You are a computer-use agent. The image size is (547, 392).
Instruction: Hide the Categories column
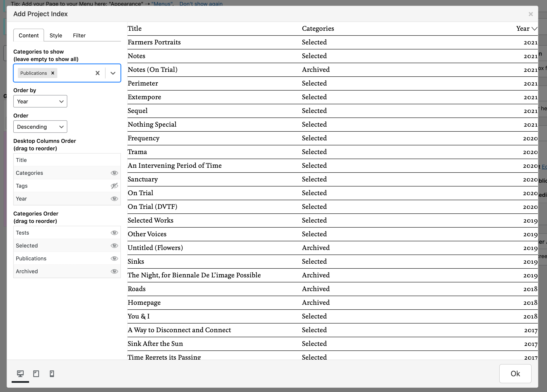(114, 173)
